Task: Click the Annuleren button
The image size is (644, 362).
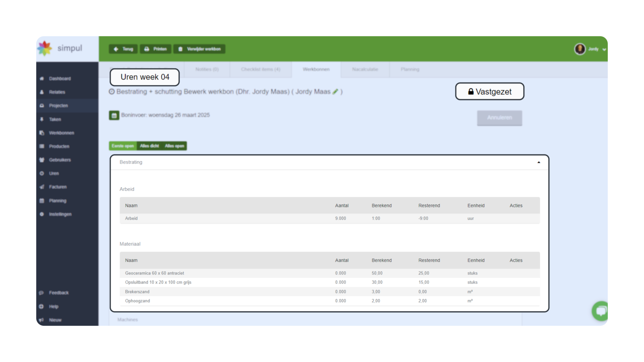Action: pyautogui.click(x=500, y=118)
